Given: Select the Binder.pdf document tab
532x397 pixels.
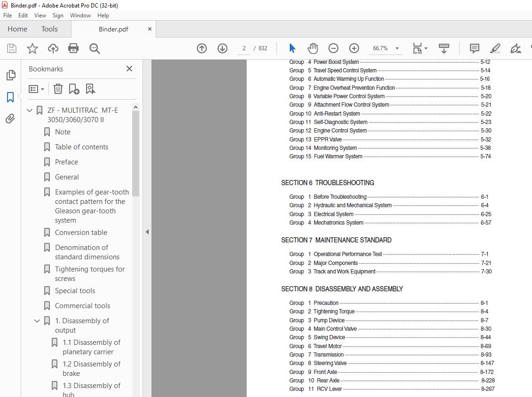Looking at the screenshot, I should 113,29.
